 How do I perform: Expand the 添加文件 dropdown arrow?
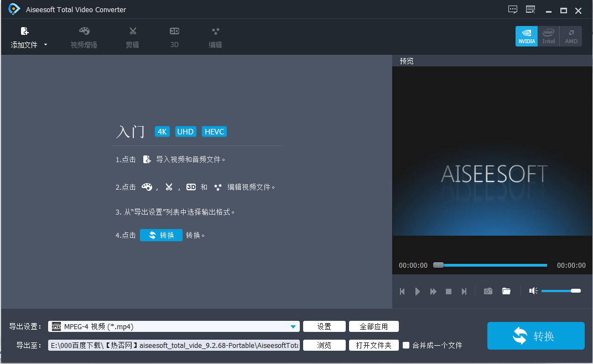point(46,45)
